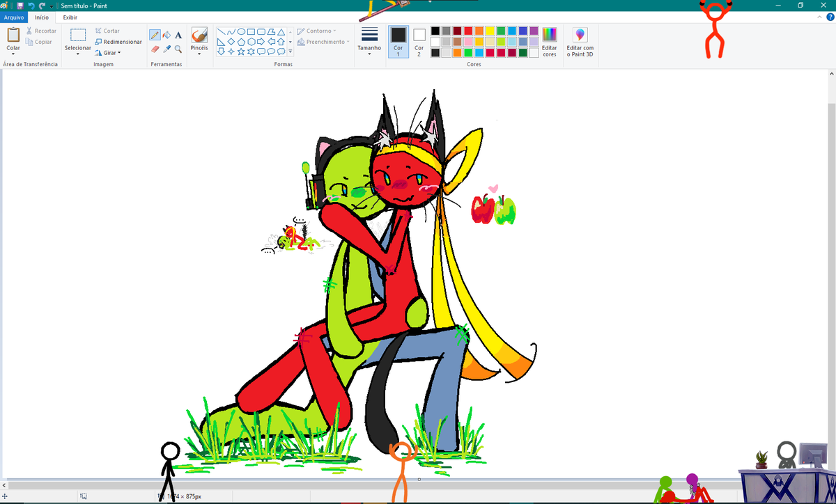836x504 pixels.
Task: Choose the Hexagon shape
Action: pos(251,42)
